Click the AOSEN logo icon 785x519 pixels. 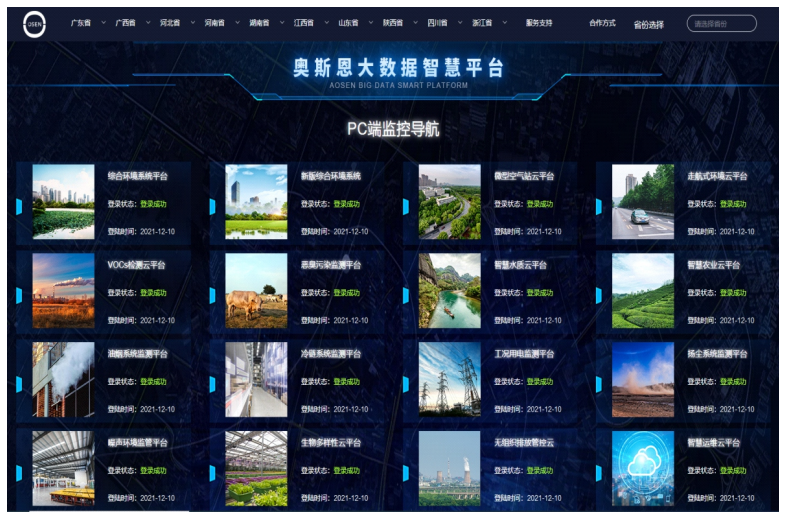[x=34, y=24]
